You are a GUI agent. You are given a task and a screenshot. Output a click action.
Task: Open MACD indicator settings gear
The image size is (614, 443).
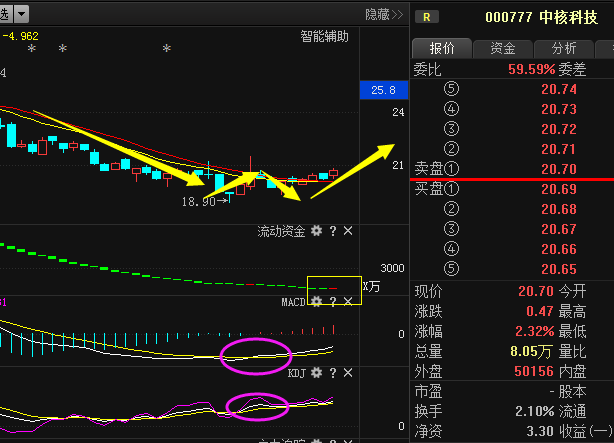317,301
